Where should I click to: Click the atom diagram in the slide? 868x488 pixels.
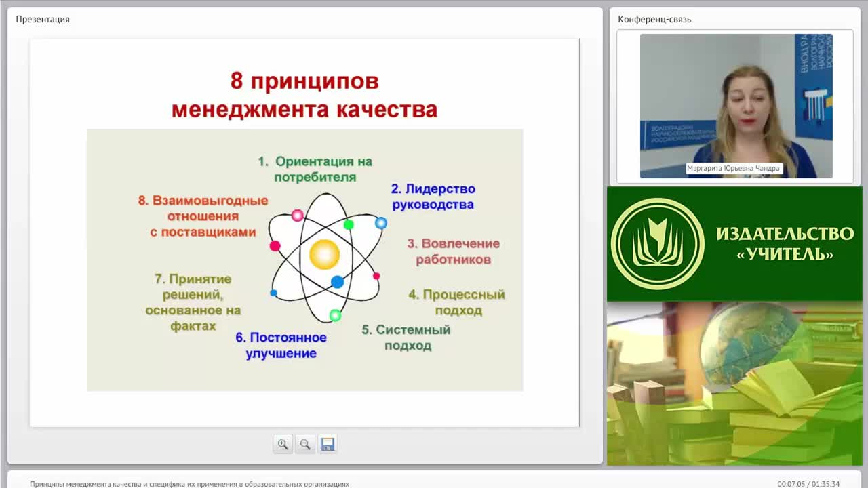coord(325,258)
